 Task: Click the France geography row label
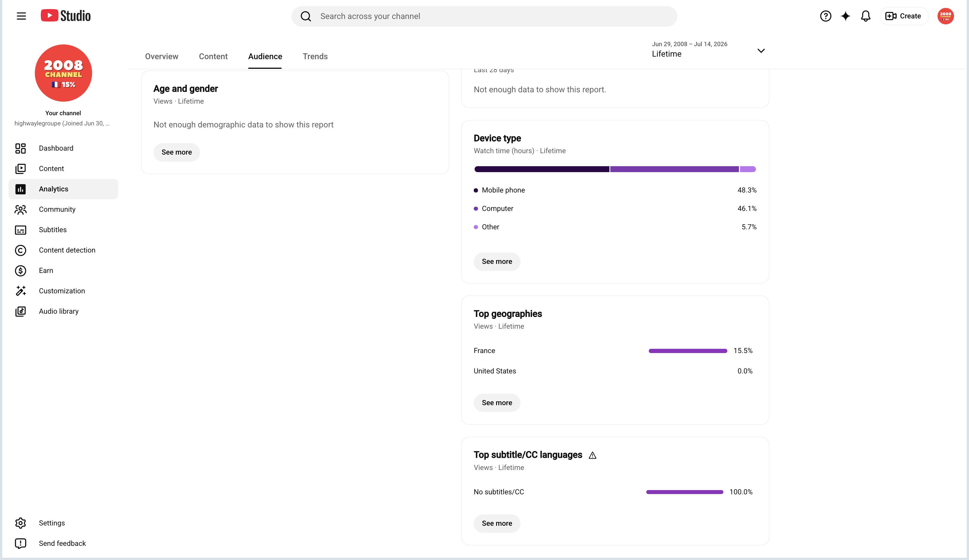[x=484, y=351]
